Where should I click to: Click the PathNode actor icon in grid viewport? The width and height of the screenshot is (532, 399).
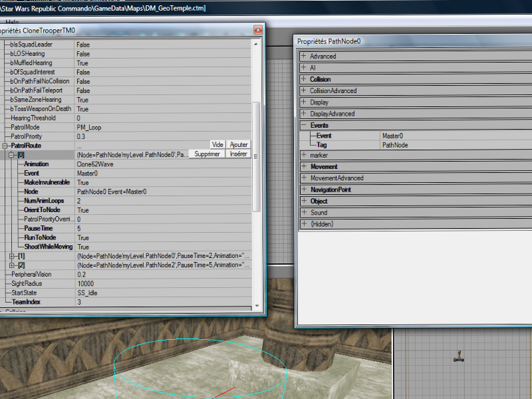(459, 356)
